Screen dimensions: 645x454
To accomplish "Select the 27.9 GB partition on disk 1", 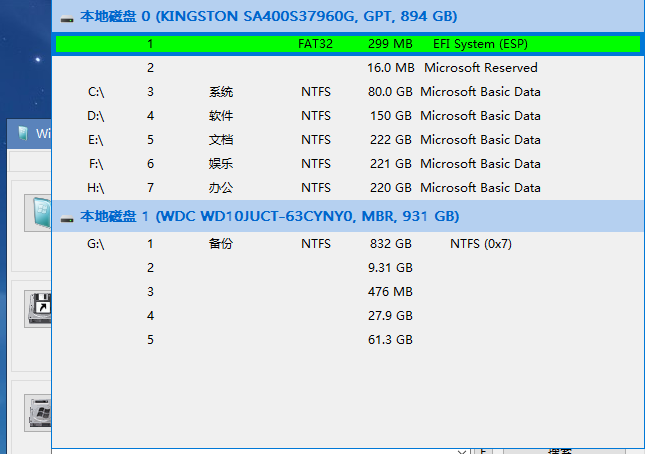I will point(348,316).
